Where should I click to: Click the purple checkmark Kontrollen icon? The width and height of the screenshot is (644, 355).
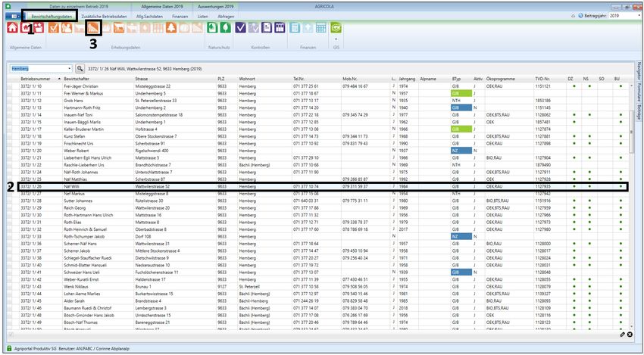coord(240,27)
